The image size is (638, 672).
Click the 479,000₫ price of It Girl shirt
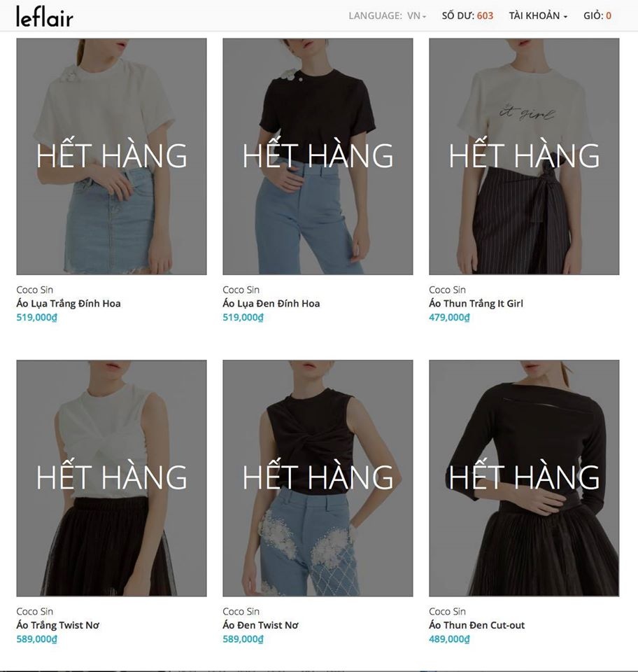449,317
